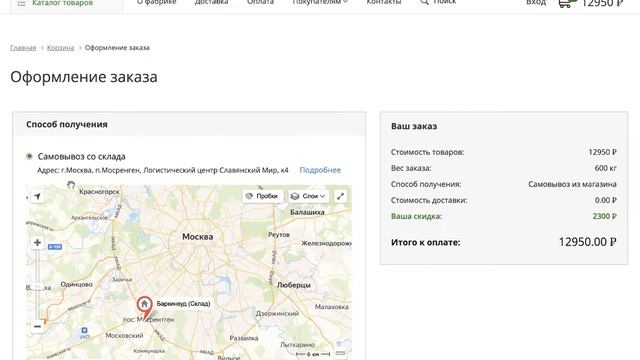
Task: Go to Главная breadcrumb link
Action: coord(23,48)
